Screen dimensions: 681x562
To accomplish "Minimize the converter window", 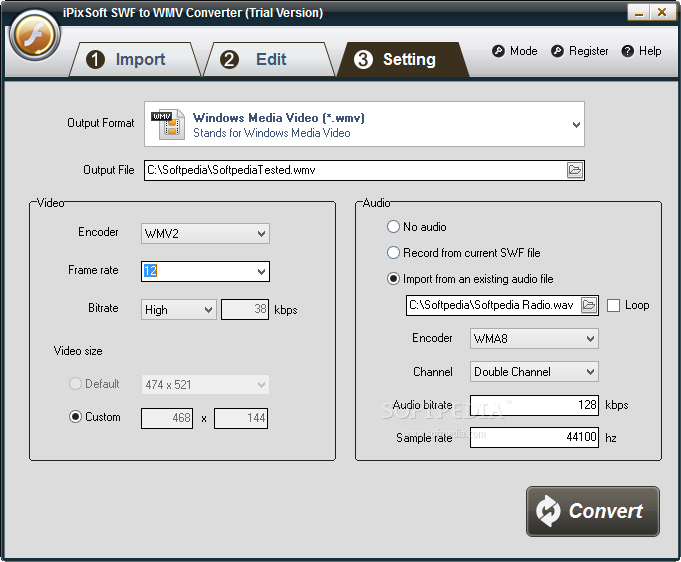I will tap(639, 12).
